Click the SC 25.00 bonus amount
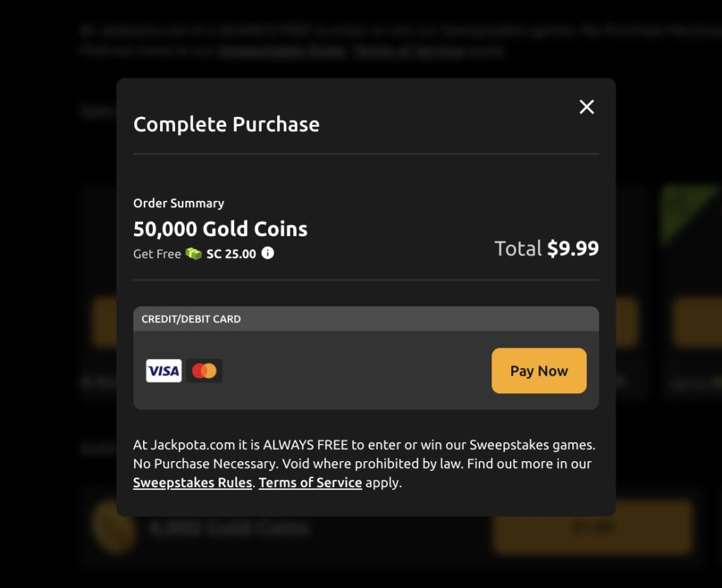The height and width of the screenshot is (588, 722). (x=231, y=254)
